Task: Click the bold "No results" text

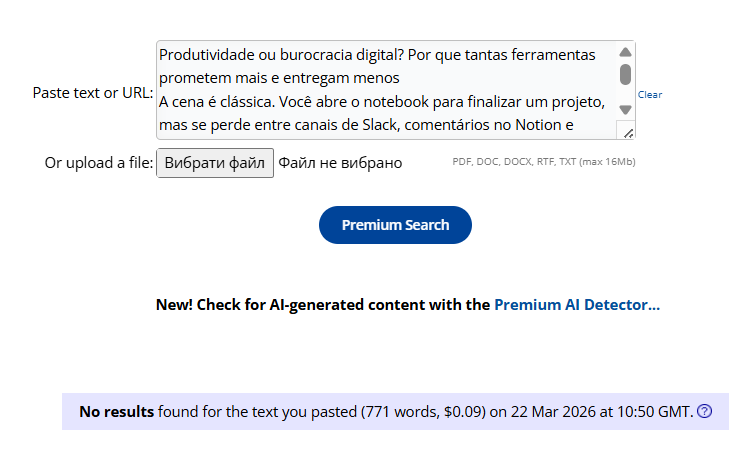Action: pyautogui.click(x=117, y=411)
